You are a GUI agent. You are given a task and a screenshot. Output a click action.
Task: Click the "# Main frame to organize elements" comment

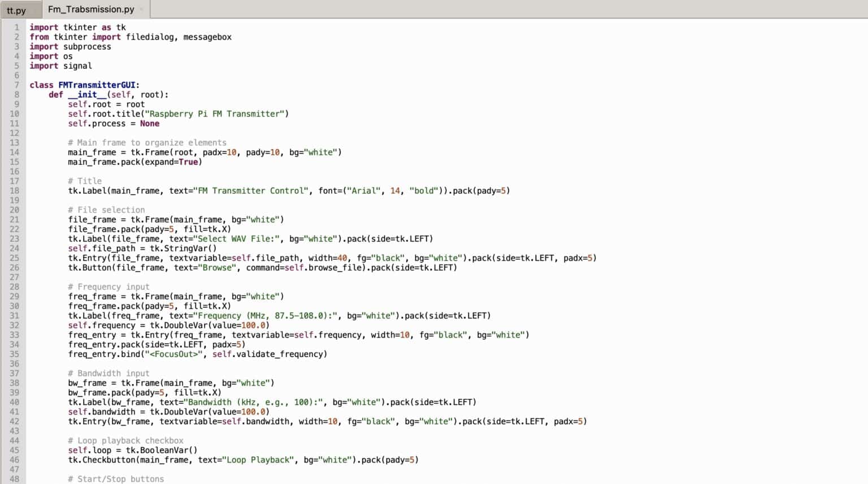click(147, 142)
